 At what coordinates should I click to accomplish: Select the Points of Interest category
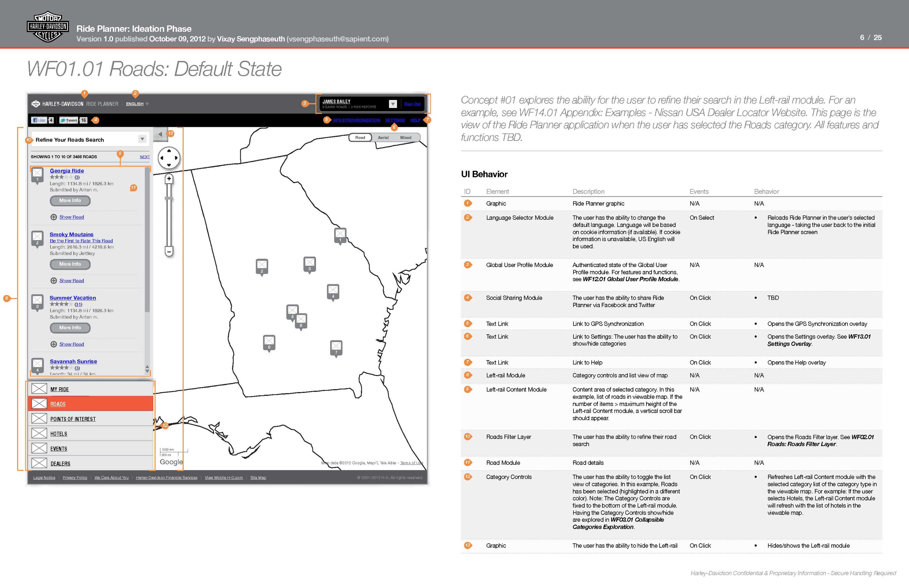tap(91, 419)
